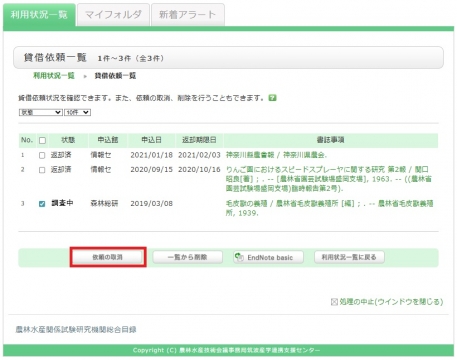Open the 毛皮獣の養殖 title link
This screenshot has height=360, width=457.
329,208
